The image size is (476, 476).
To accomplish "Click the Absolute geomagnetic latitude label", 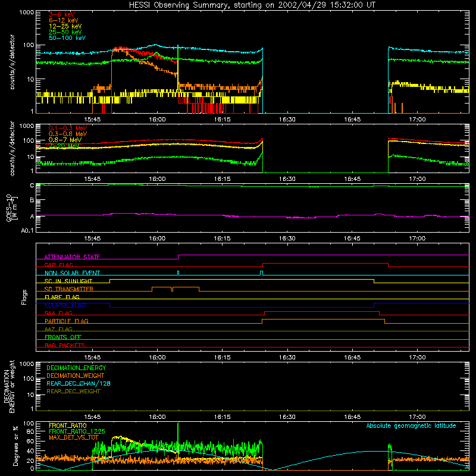I will (x=411, y=425).
